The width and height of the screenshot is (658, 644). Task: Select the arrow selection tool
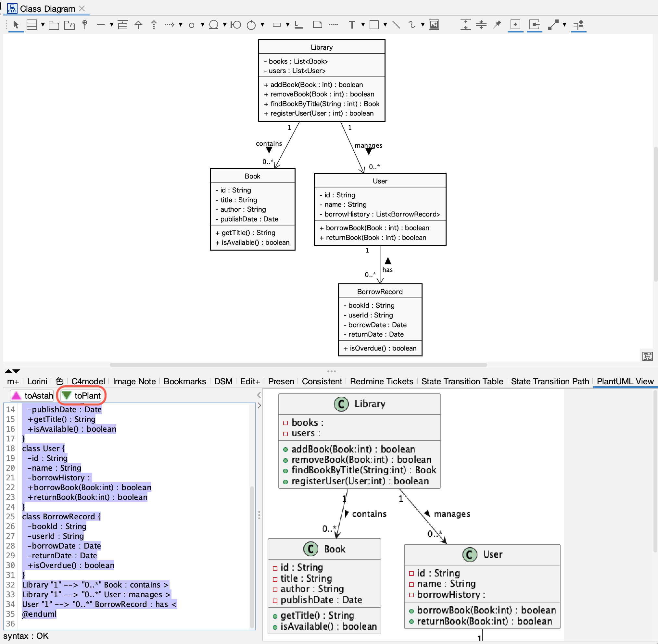(16, 25)
